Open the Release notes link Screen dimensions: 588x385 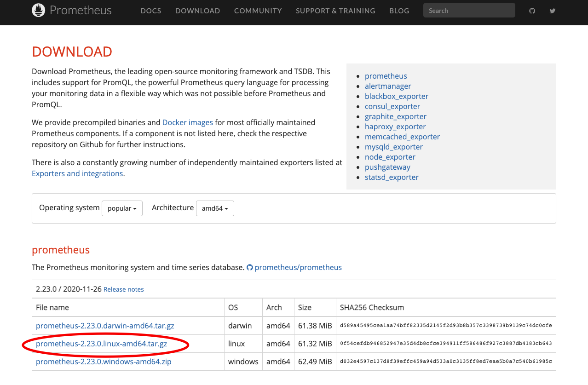124,289
